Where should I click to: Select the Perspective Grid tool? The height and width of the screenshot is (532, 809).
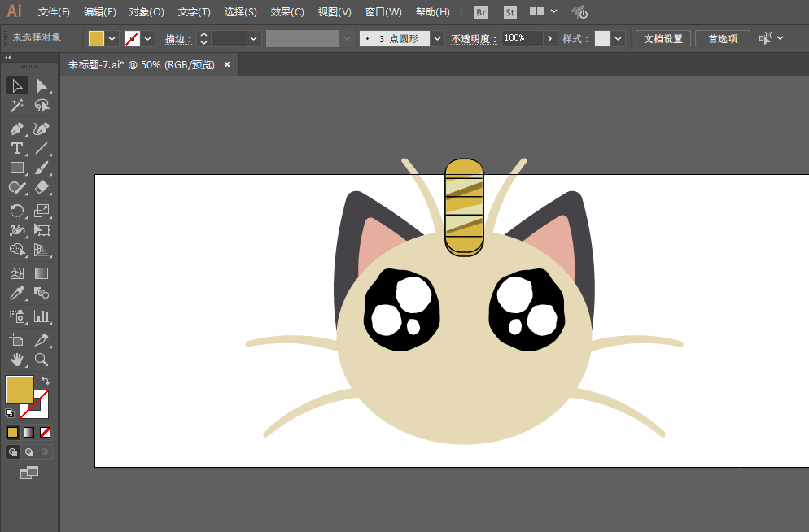42,250
